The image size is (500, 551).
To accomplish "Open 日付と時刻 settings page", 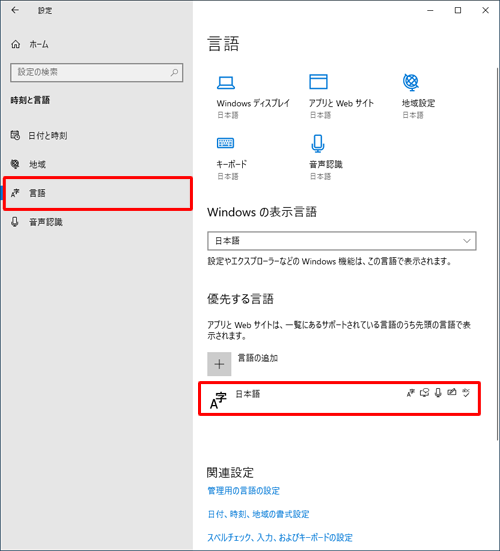I will tap(47, 136).
